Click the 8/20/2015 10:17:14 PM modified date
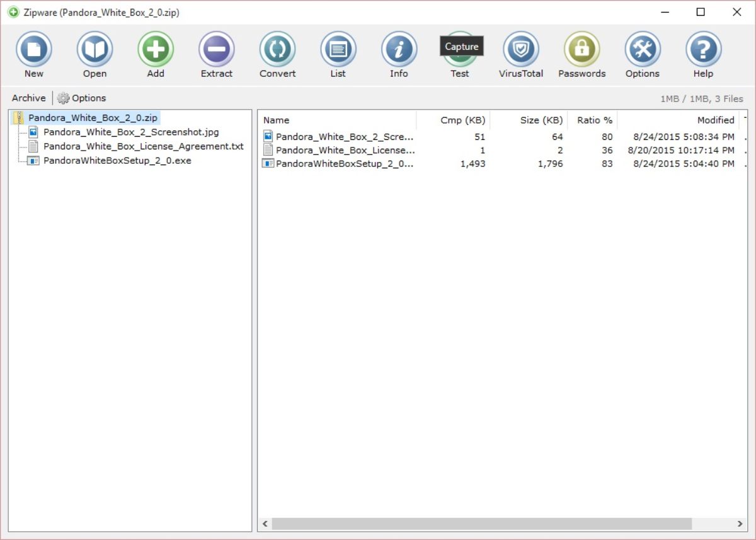 [681, 151]
